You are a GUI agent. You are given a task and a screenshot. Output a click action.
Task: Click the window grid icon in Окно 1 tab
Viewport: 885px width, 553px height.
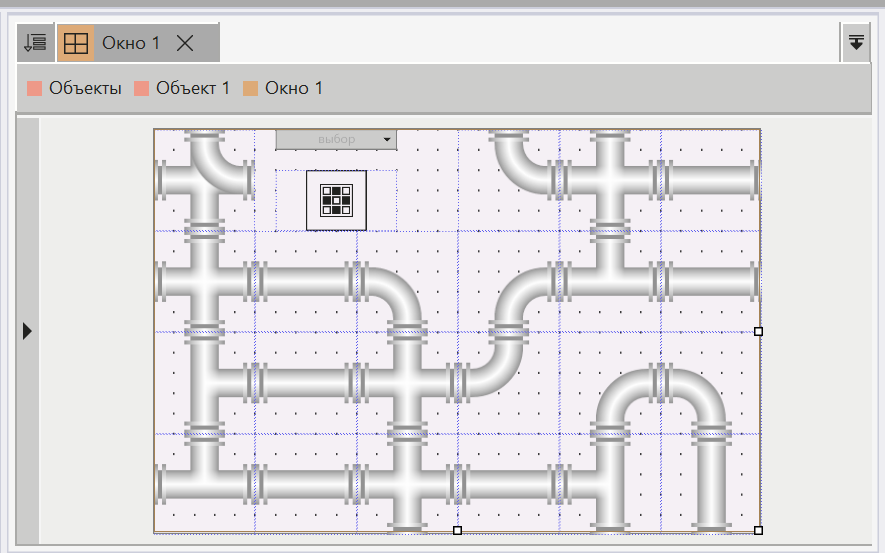[75, 43]
